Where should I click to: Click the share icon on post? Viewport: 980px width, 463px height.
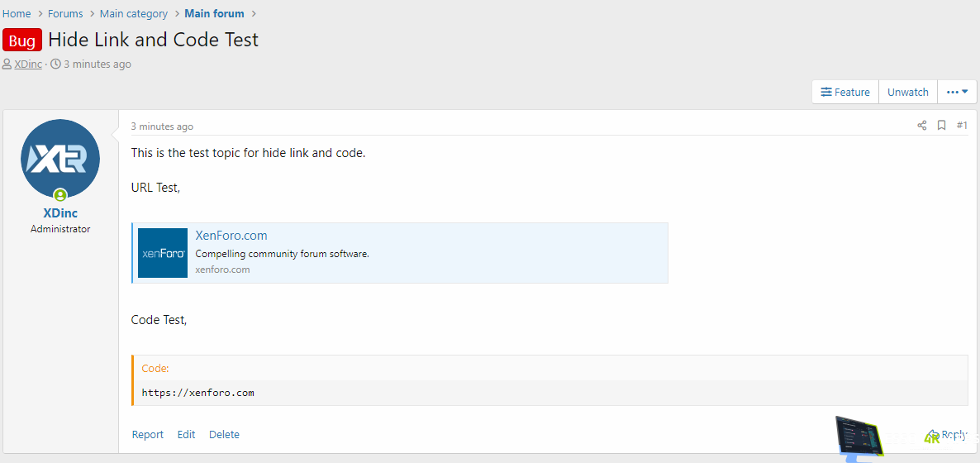921,126
